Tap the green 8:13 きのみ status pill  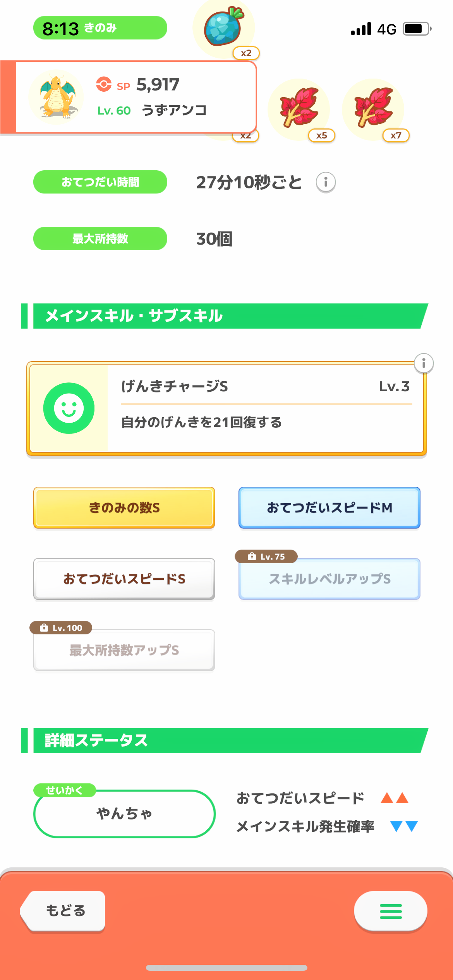coord(100,28)
